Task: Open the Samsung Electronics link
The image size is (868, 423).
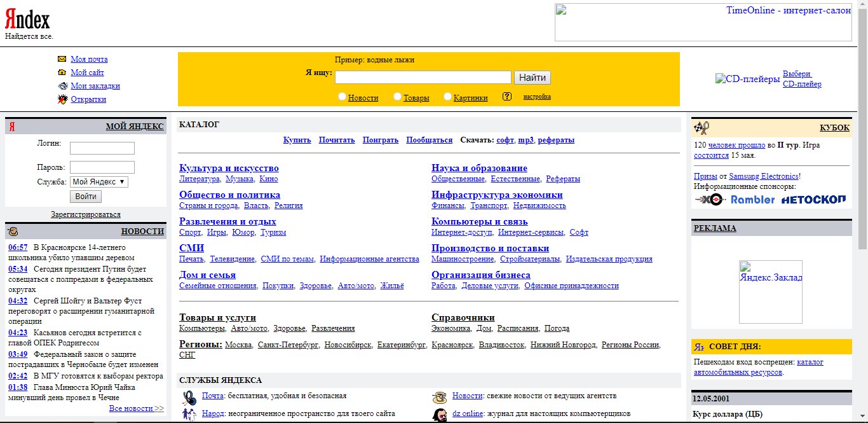Action: pyautogui.click(x=764, y=176)
